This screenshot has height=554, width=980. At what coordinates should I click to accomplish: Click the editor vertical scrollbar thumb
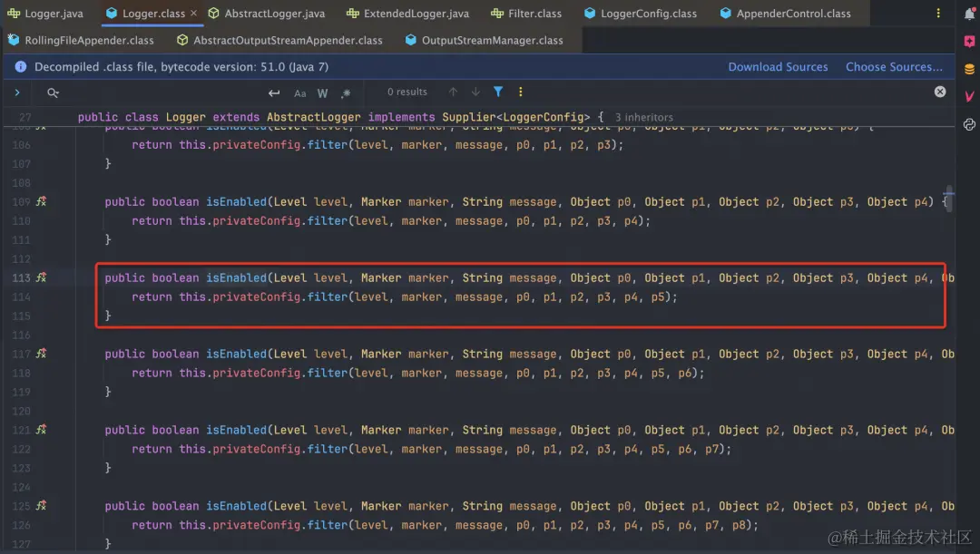pos(949,199)
